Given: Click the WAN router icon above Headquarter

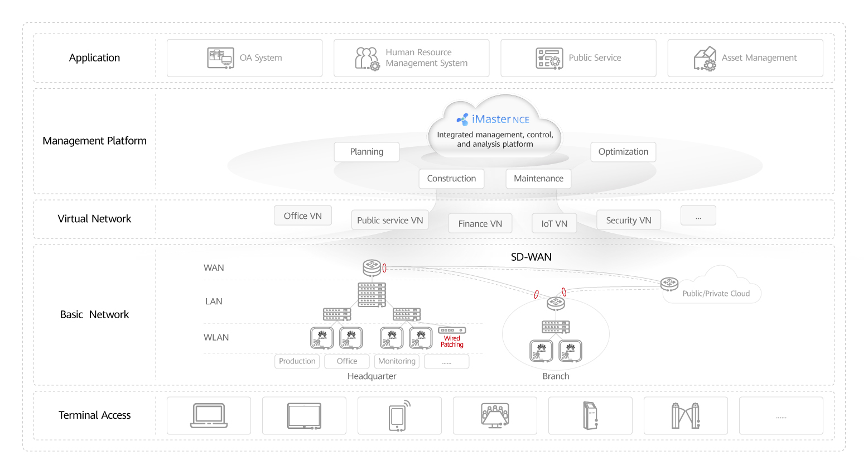Looking at the screenshot, I should 373,267.
